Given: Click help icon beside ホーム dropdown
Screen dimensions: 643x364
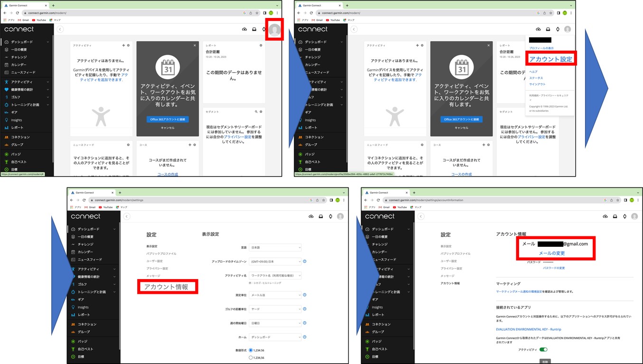Looking at the screenshot, I should (x=304, y=337).
